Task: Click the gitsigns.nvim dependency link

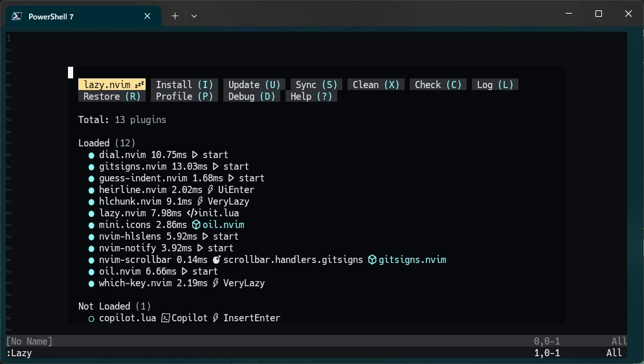Action: pyautogui.click(x=412, y=260)
